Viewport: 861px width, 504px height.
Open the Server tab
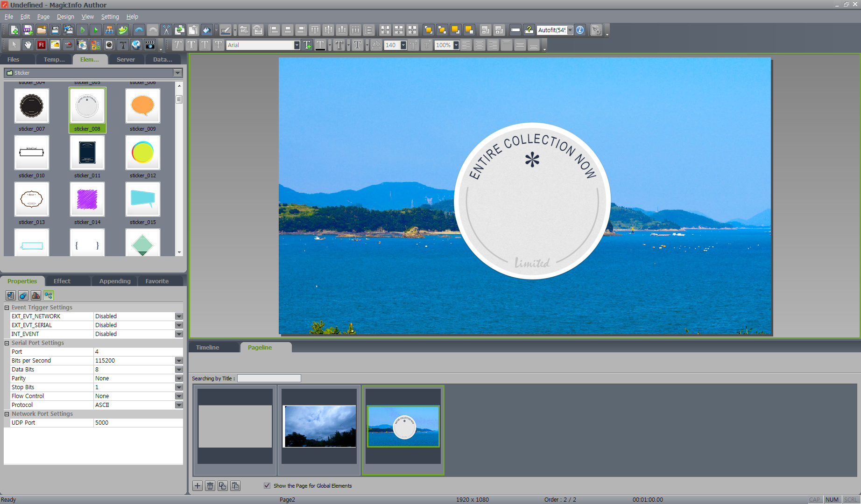(x=126, y=60)
